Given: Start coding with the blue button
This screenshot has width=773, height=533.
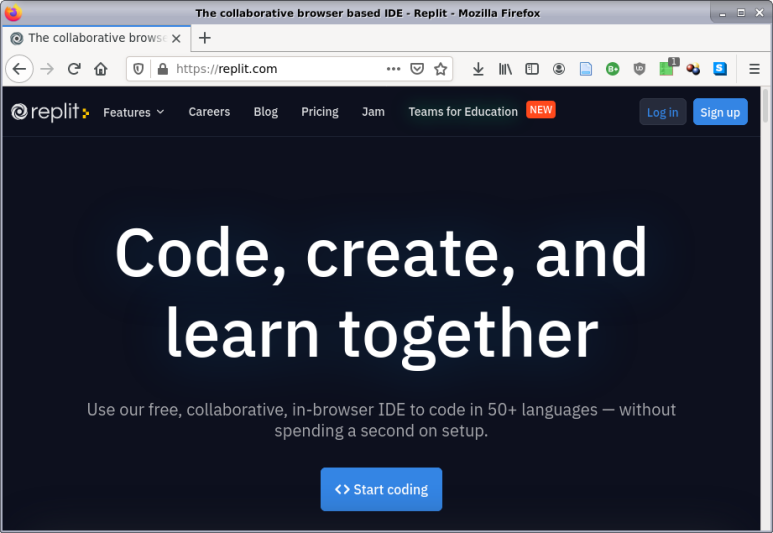Looking at the screenshot, I should (381, 489).
